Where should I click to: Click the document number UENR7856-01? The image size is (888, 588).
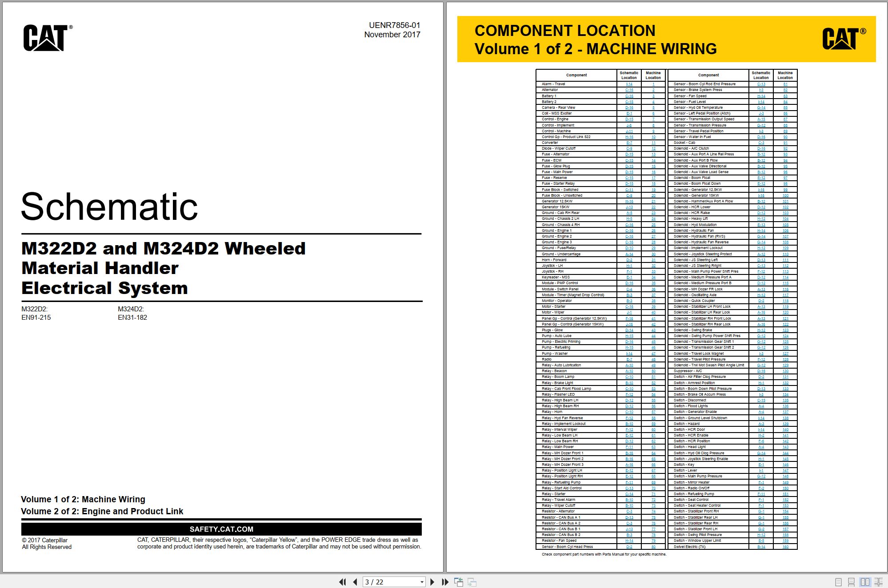coord(394,25)
